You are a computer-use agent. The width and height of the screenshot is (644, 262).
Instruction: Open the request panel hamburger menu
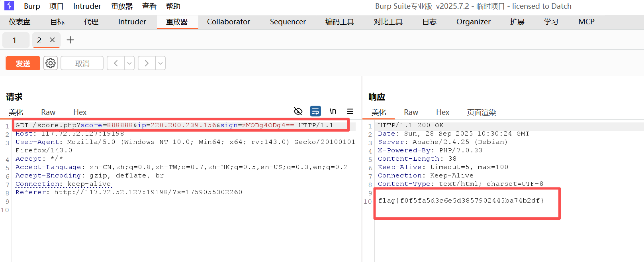350,111
